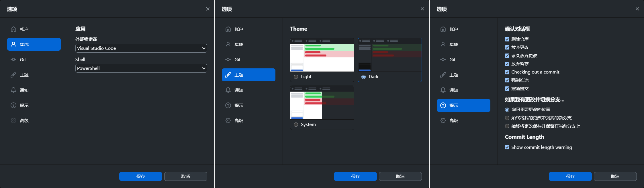The height and width of the screenshot is (188, 644).
Task: Open the 外部编辑器 Visual Studio Code dropdown
Action: coord(141,48)
